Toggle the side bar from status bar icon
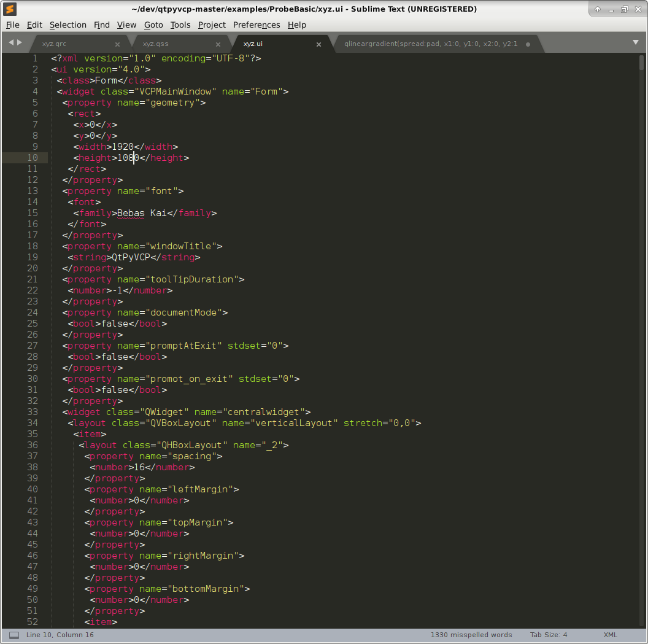The width and height of the screenshot is (648, 644). tap(14, 635)
